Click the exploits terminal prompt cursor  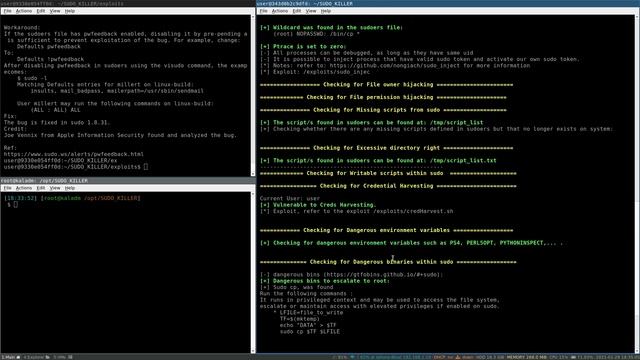point(146,167)
